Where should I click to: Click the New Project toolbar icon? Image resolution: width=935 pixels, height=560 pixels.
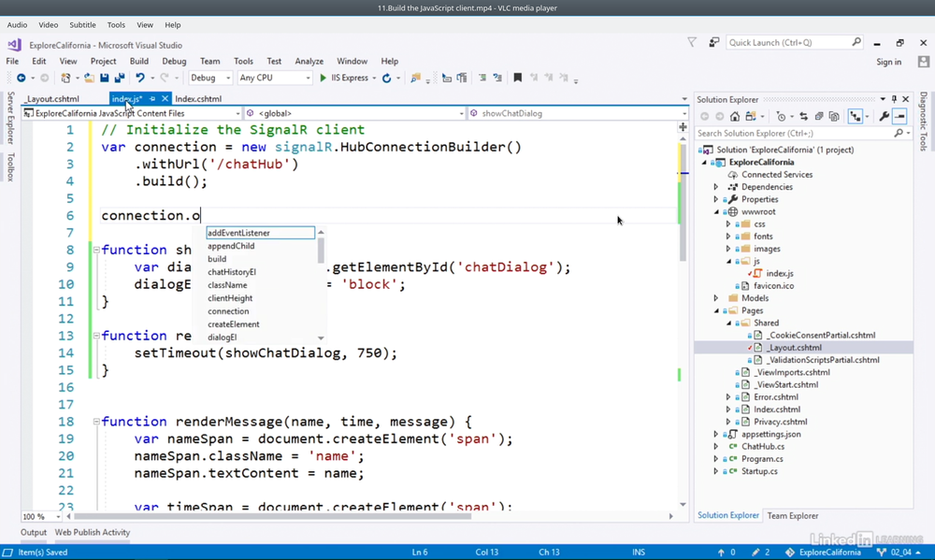pos(65,79)
